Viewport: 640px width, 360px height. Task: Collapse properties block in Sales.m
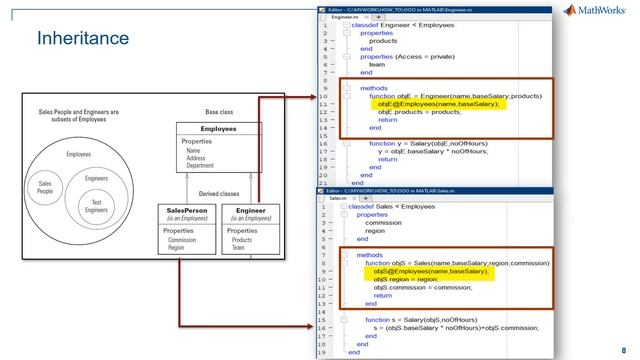344,215
